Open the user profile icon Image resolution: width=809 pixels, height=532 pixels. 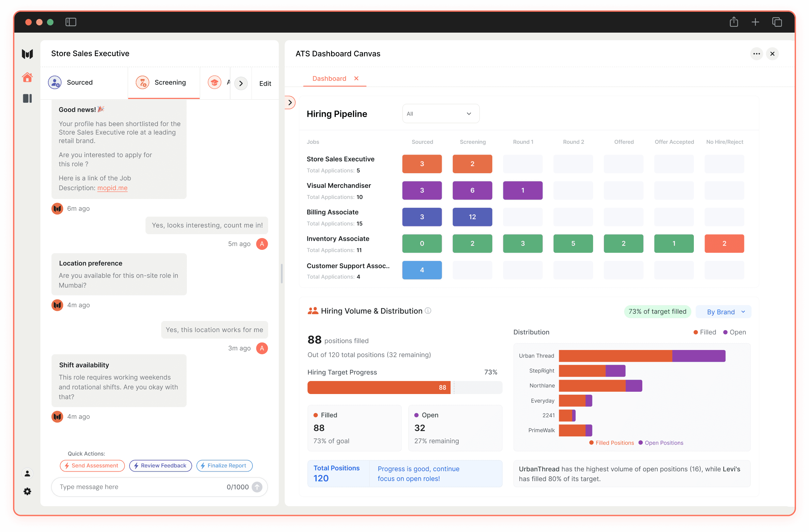(27, 473)
